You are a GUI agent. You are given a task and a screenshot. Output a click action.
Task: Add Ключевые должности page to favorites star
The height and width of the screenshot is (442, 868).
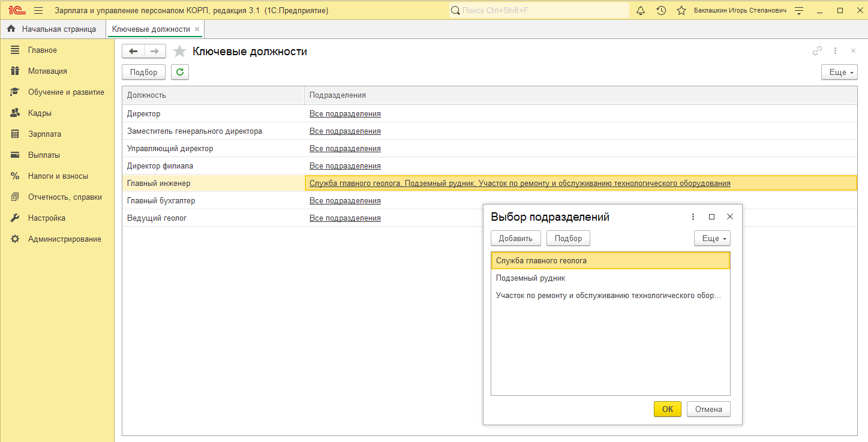click(179, 52)
